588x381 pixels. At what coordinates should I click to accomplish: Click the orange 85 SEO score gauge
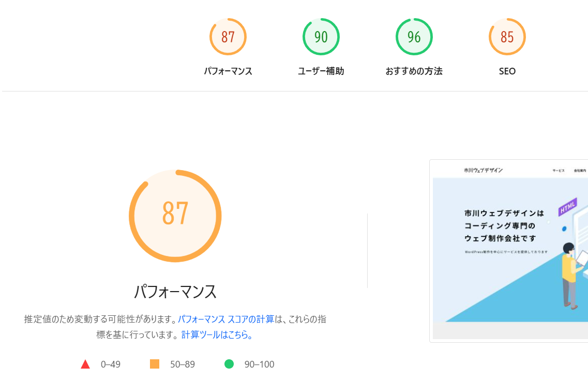[507, 37]
